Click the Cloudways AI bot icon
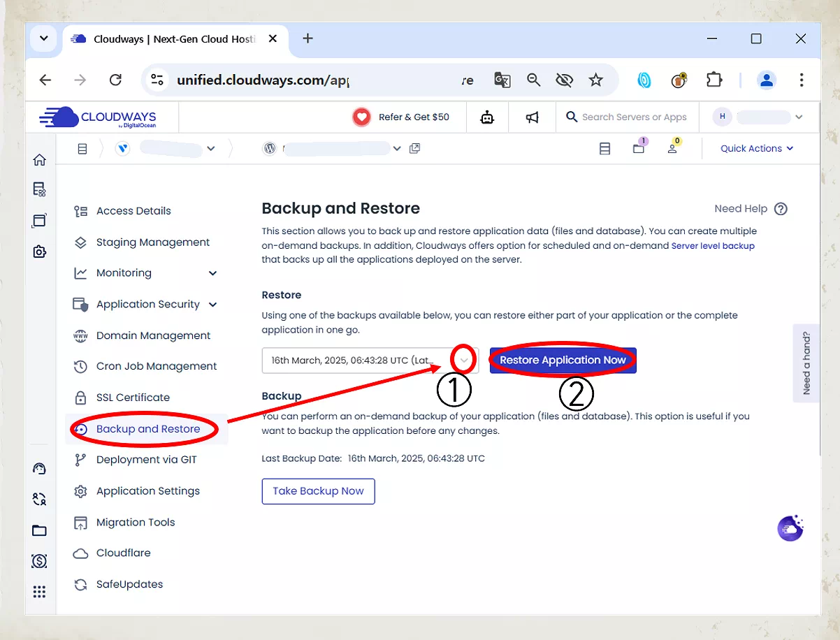Screen dimensions: 840x640 coord(487,117)
